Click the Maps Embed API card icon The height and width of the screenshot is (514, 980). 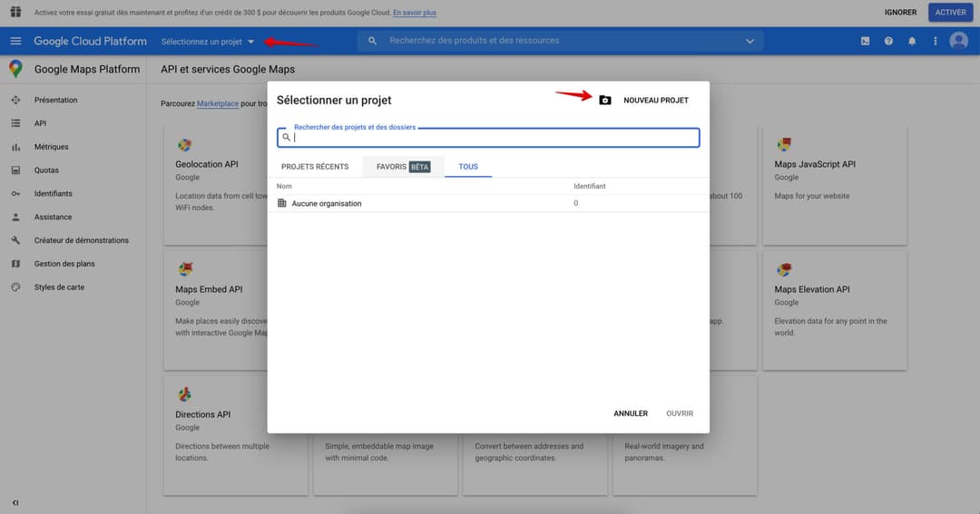tap(185, 269)
